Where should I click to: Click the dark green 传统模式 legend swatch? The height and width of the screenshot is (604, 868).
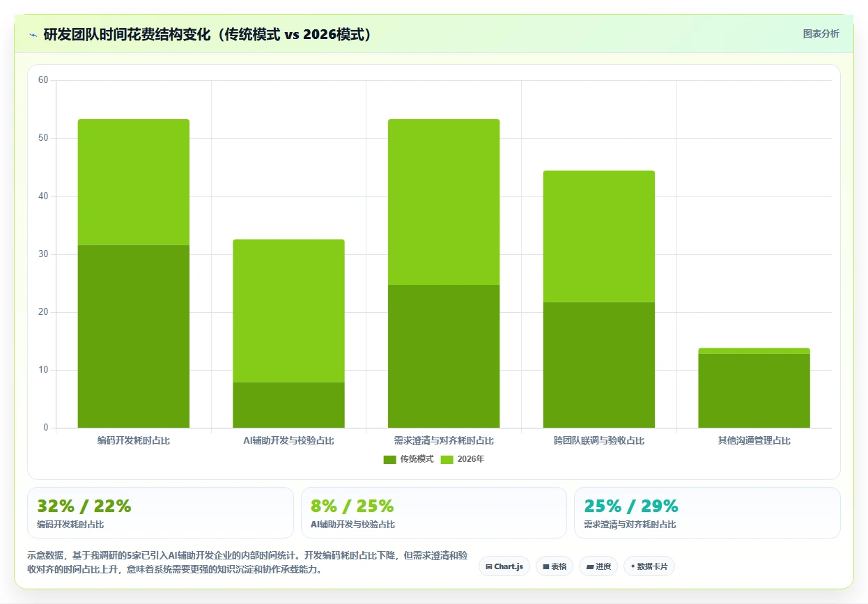click(389, 459)
